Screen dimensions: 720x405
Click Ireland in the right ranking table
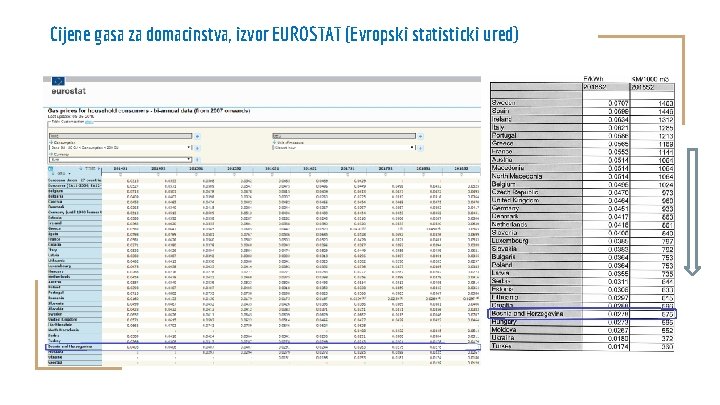tap(502, 119)
